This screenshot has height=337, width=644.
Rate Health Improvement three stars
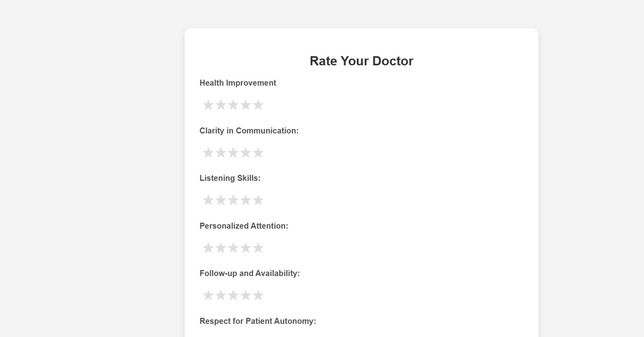tap(233, 105)
